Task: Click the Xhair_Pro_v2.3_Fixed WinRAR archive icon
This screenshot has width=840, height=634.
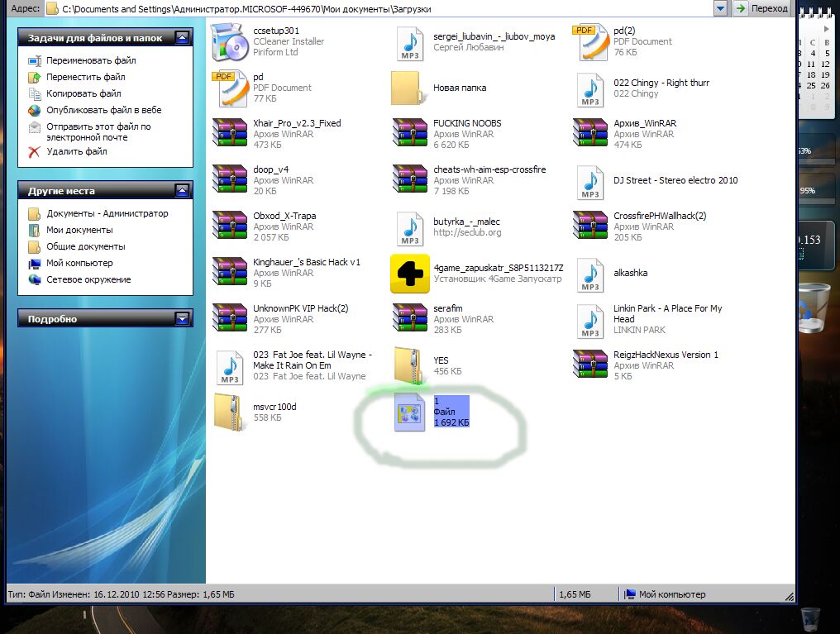Action: click(x=230, y=132)
